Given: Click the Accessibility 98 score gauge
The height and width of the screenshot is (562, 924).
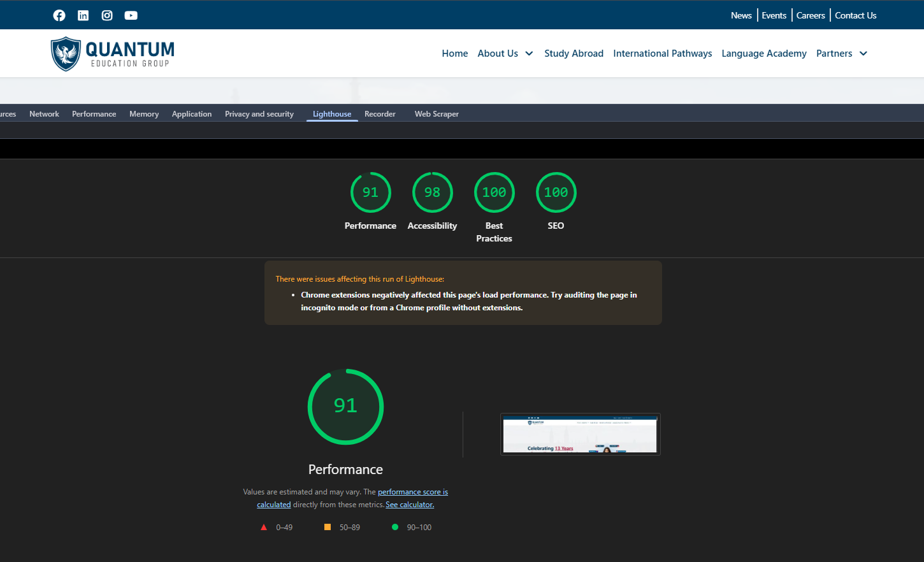Looking at the screenshot, I should (432, 192).
